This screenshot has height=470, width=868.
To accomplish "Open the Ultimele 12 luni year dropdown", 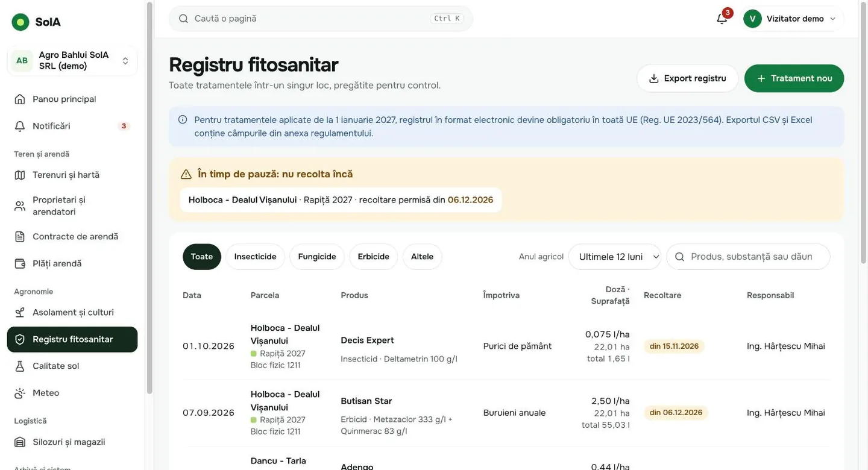I will [x=615, y=257].
